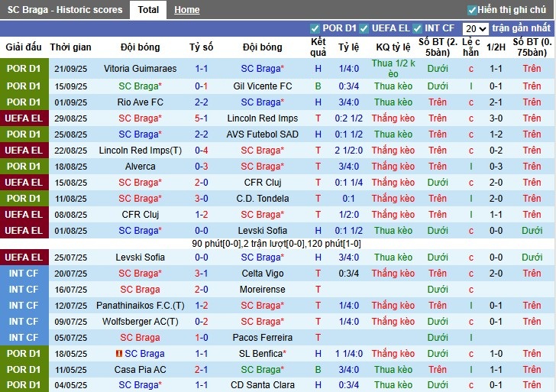
Task: Click the 5-1 score against Lincoln Red Imps
Action: point(201,118)
